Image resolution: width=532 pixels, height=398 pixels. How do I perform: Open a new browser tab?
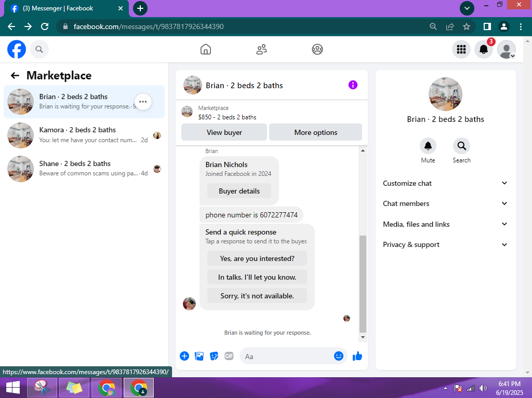(140, 8)
